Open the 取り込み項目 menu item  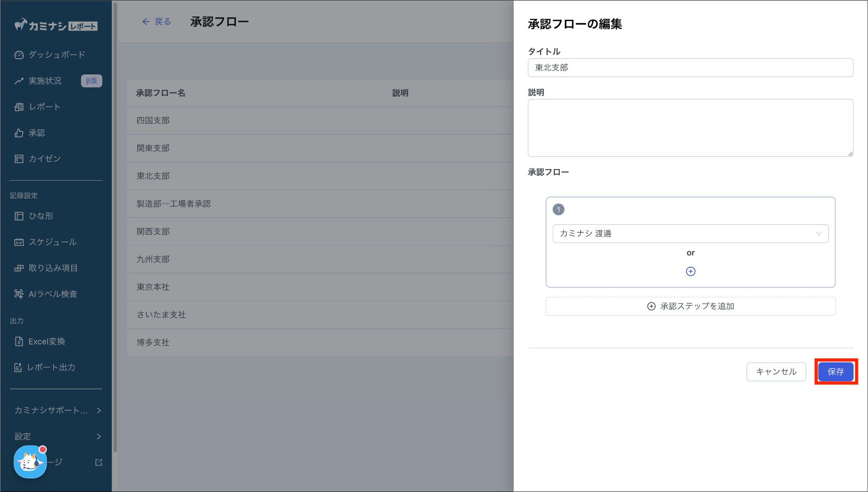click(x=53, y=268)
